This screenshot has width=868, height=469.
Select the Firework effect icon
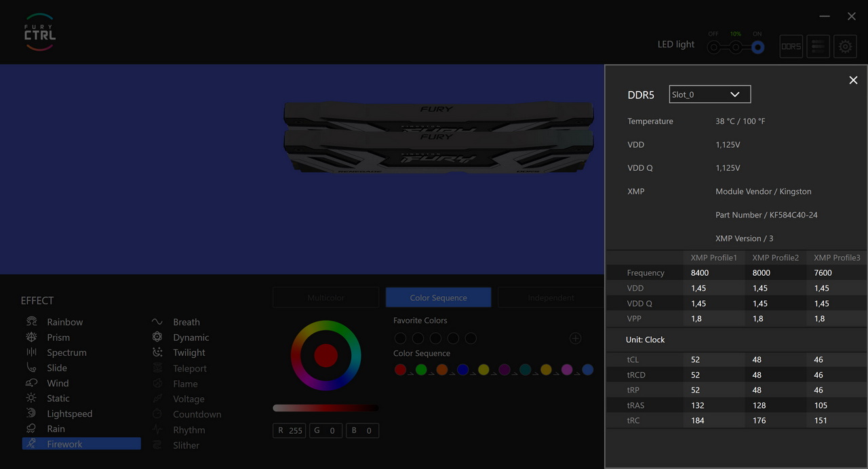click(31, 444)
